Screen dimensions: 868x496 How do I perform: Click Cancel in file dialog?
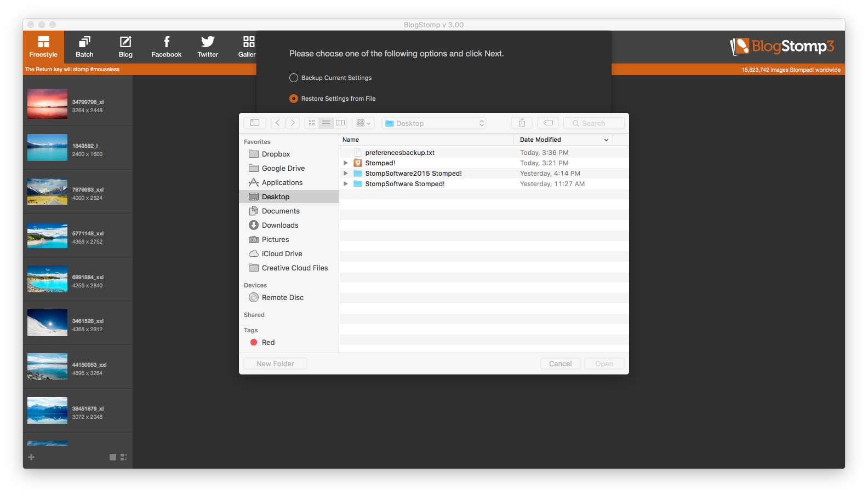click(561, 364)
